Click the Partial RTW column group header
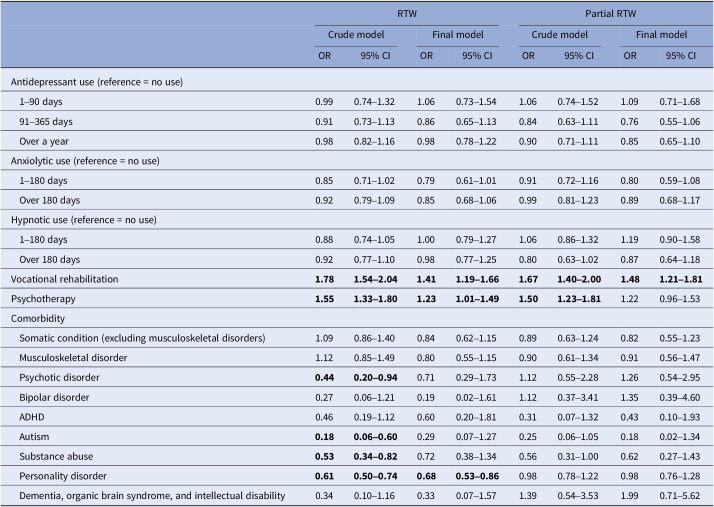The height and width of the screenshot is (507, 714). tap(610, 14)
